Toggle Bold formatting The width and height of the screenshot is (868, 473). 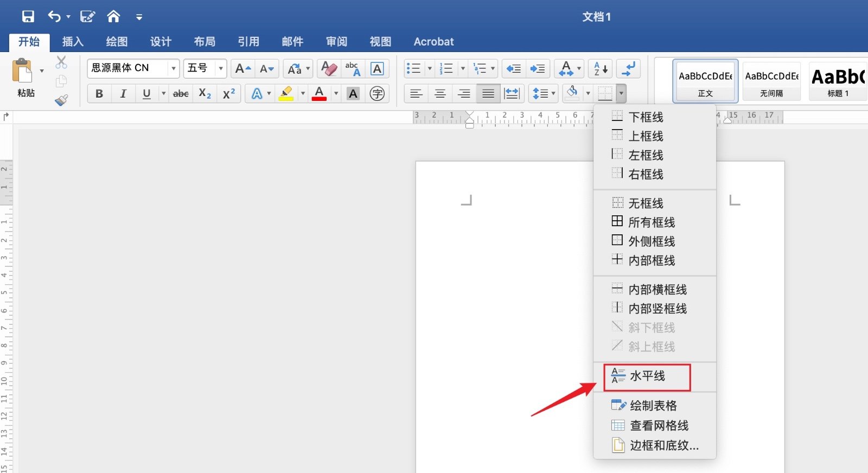click(x=99, y=93)
